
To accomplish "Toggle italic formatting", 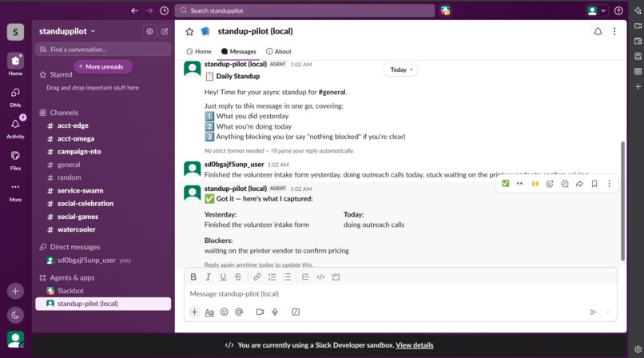I will tap(209, 277).
